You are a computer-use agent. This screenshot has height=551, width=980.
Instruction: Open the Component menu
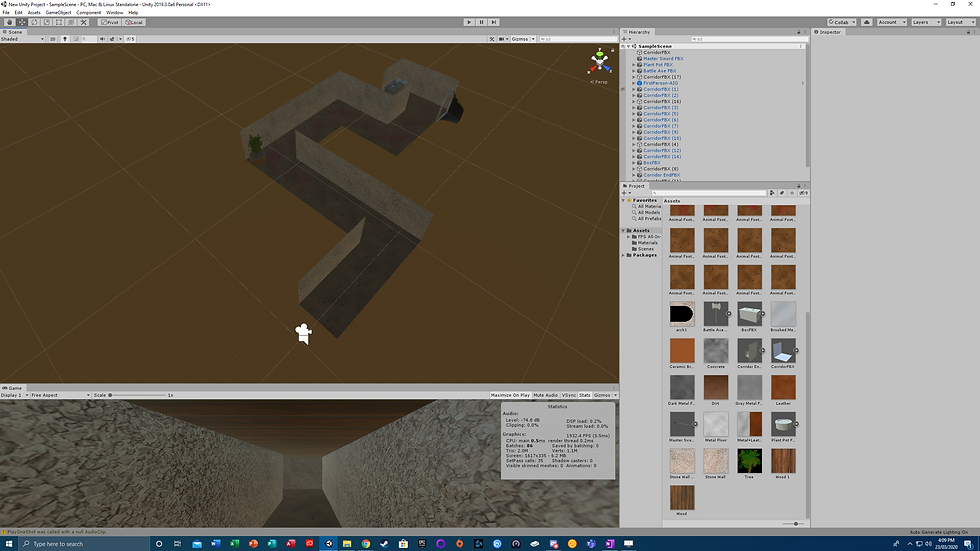pos(89,12)
